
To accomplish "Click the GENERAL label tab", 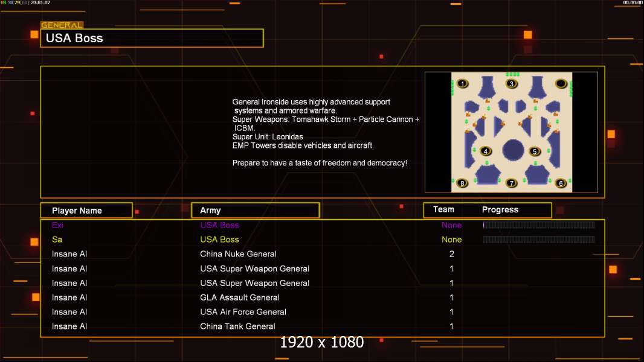I will (62, 25).
